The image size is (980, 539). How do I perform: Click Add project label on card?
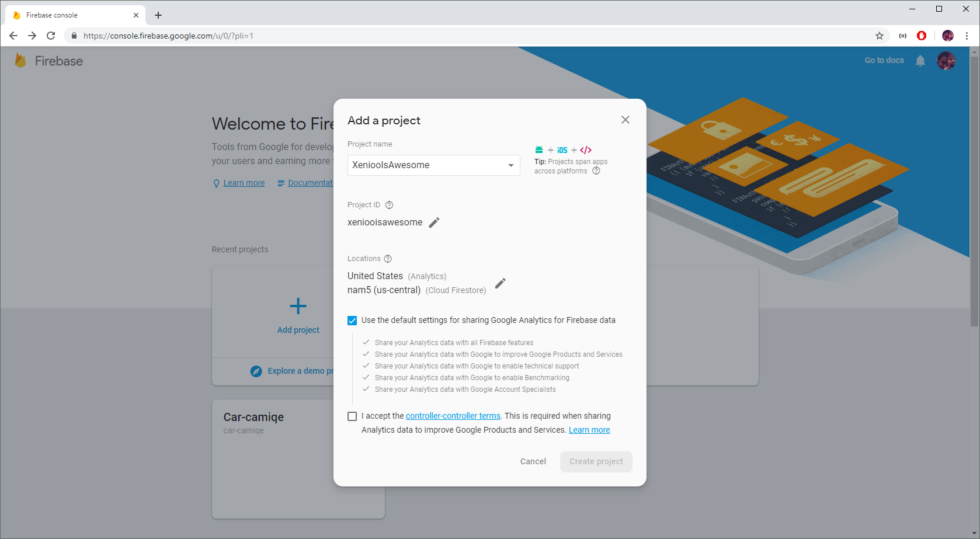click(x=298, y=330)
